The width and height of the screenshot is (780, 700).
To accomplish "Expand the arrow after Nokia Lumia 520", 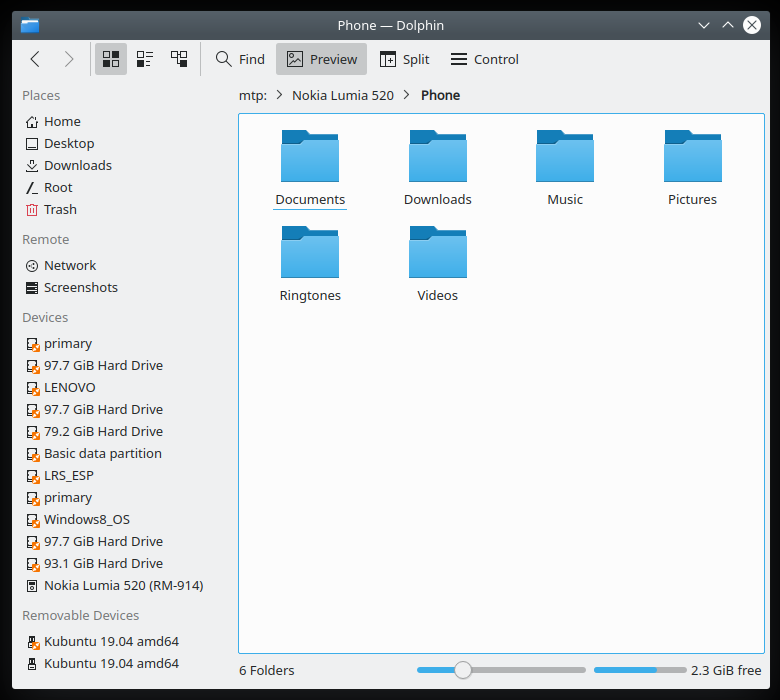I will click(x=407, y=95).
